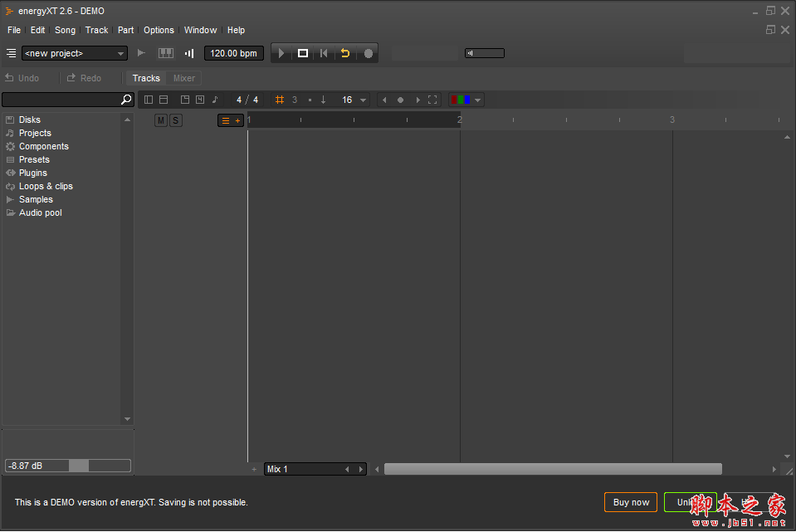Click the metronome bars icon
This screenshot has height=532, width=796.
pos(189,53)
